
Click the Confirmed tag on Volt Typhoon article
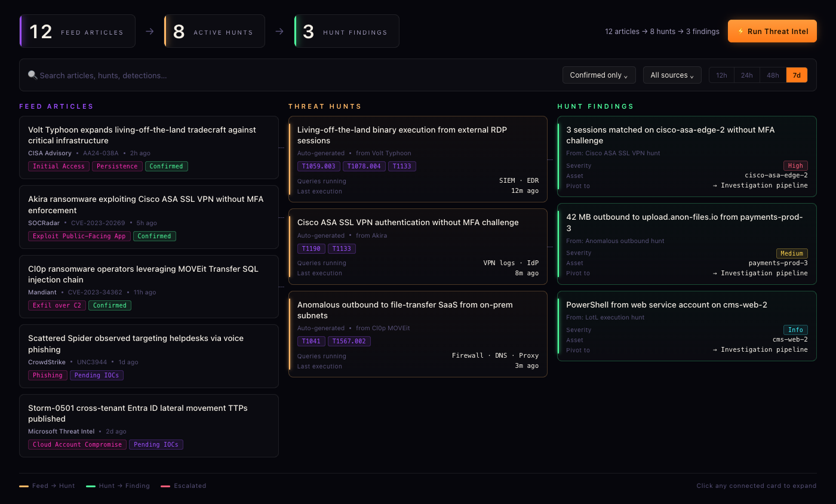point(167,166)
